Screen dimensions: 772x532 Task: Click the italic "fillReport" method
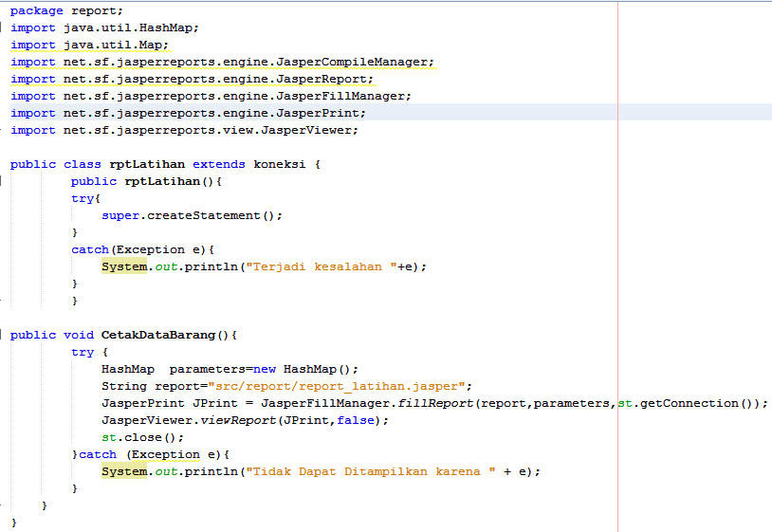pos(434,404)
